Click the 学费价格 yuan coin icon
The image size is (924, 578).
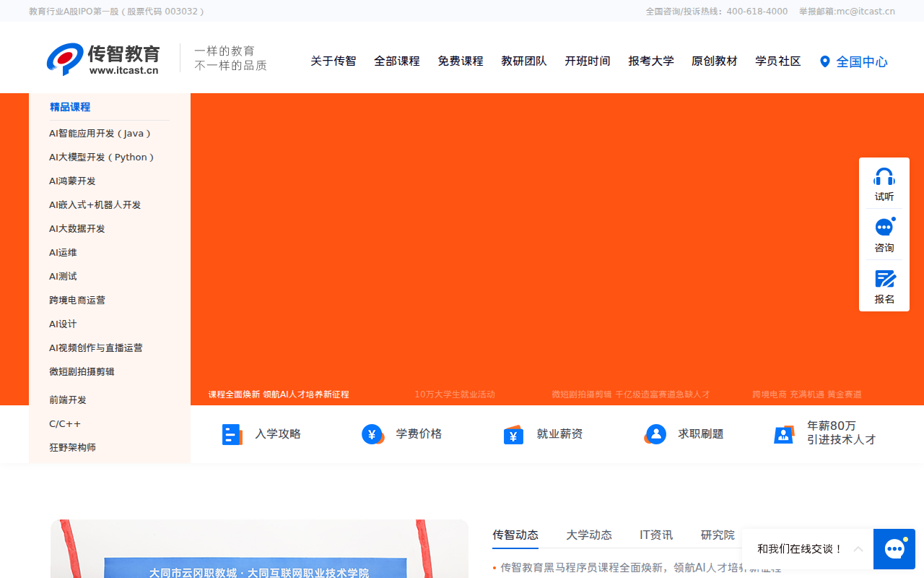tap(372, 434)
